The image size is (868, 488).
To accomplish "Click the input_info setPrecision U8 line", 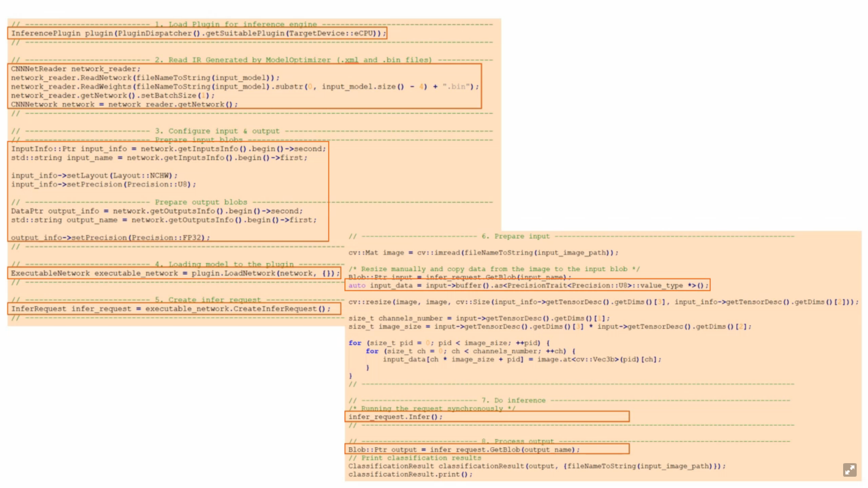I will [x=104, y=184].
